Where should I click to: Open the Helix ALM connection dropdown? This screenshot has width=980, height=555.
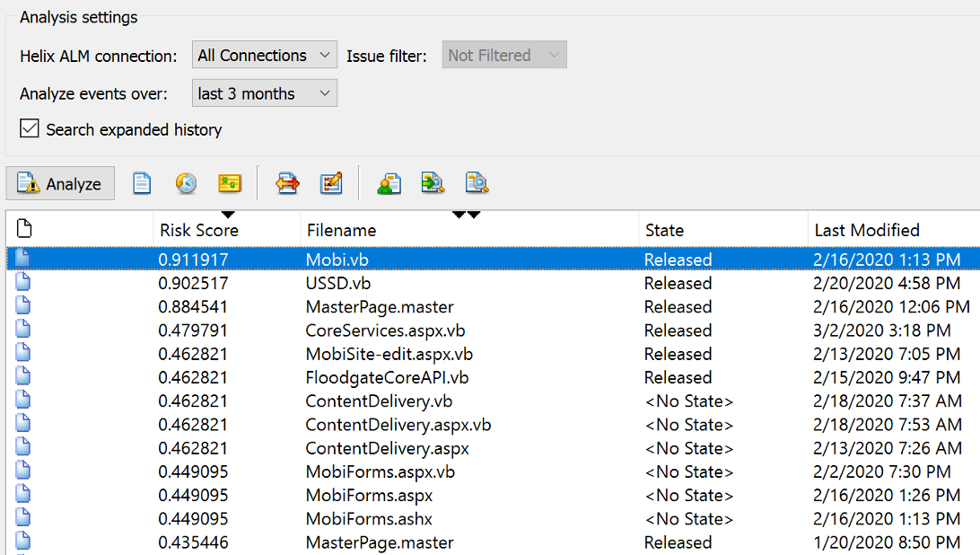[x=264, y=54]
